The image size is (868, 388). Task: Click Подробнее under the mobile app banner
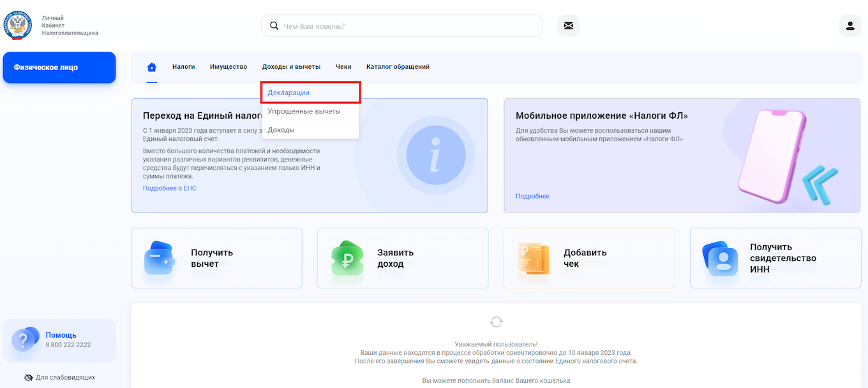click(532, 197)
